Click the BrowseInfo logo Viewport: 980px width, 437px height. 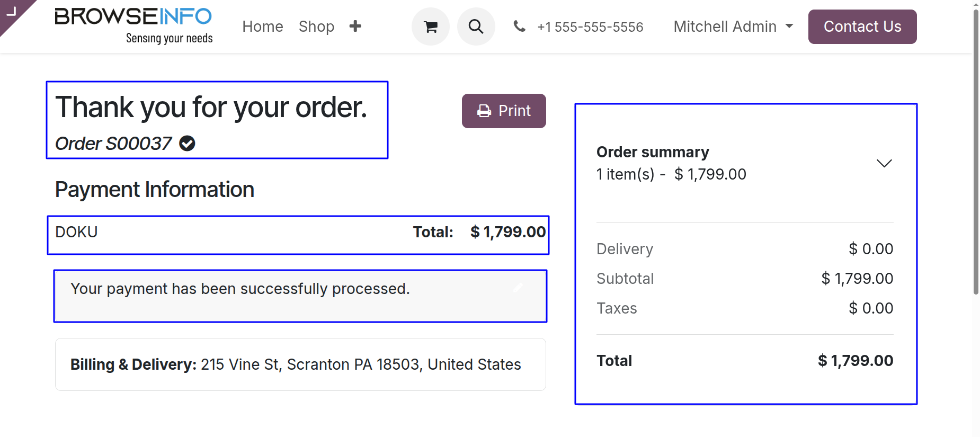pos(133,25)
